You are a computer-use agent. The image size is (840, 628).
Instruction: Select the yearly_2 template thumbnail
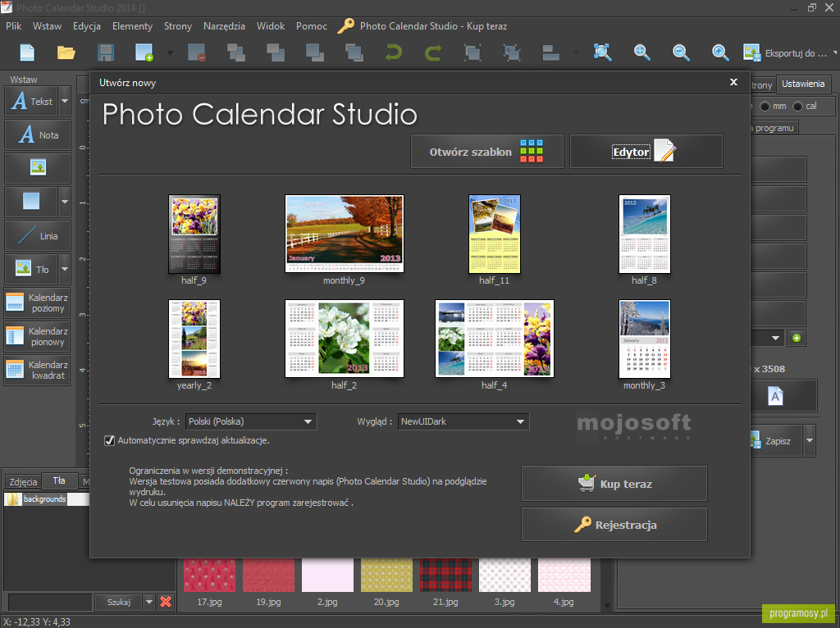[194, 339]
